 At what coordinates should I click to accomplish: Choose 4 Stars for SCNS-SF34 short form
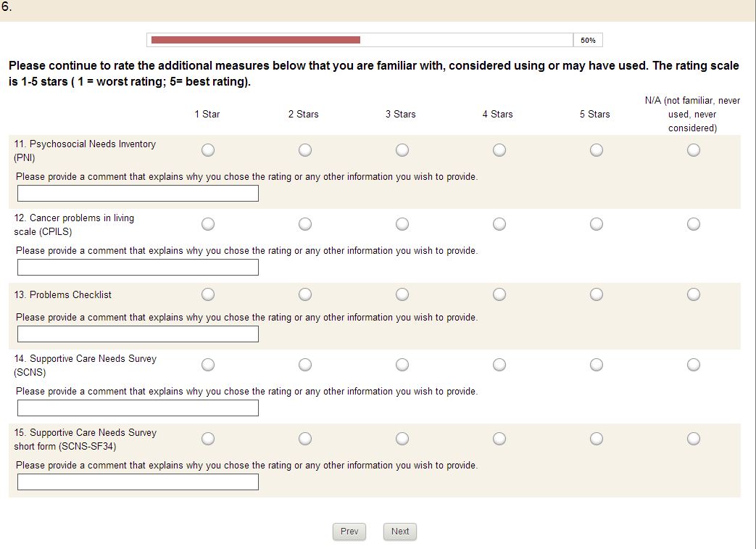tap(499, 439)
